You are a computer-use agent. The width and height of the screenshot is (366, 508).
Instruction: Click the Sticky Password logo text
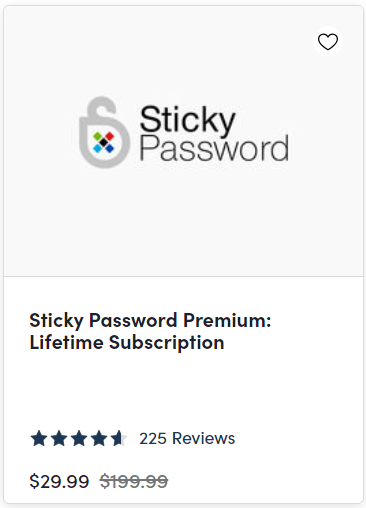tap(214, 133)
